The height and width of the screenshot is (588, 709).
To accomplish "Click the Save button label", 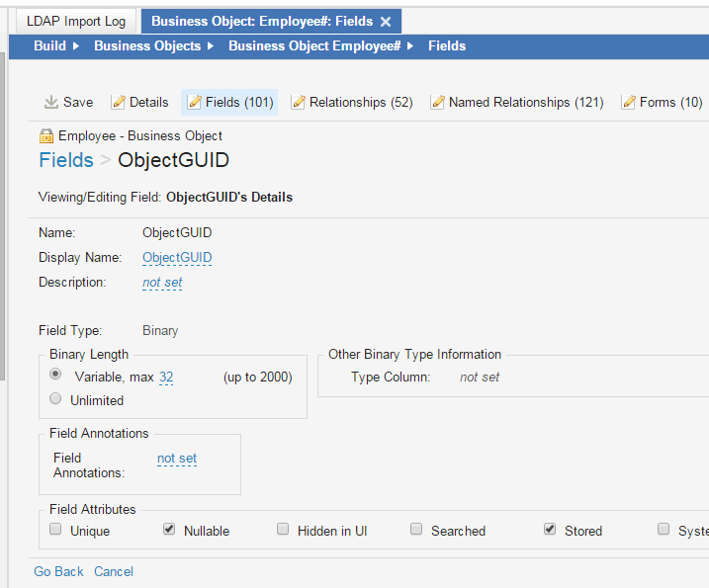I will click(x=78, y=102).
